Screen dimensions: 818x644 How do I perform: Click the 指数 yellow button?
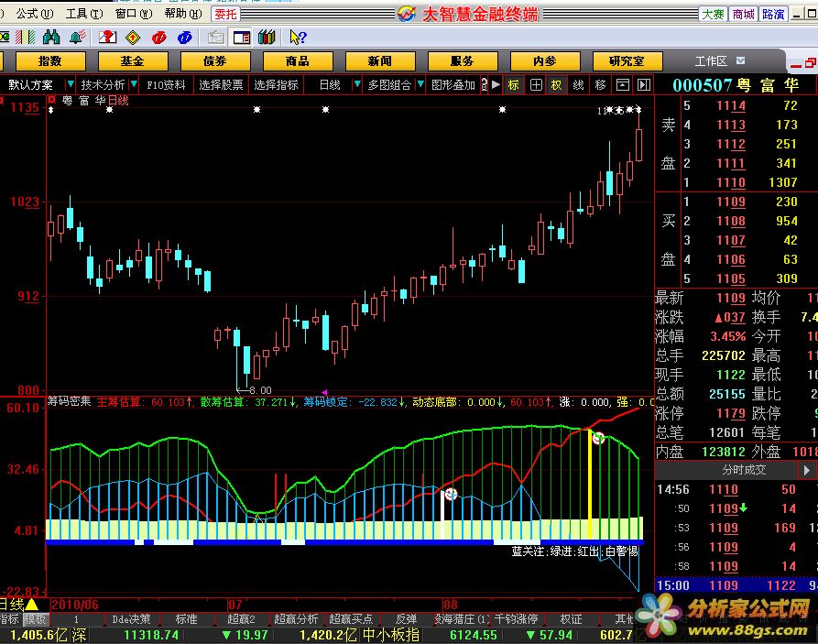coord(50,61)
